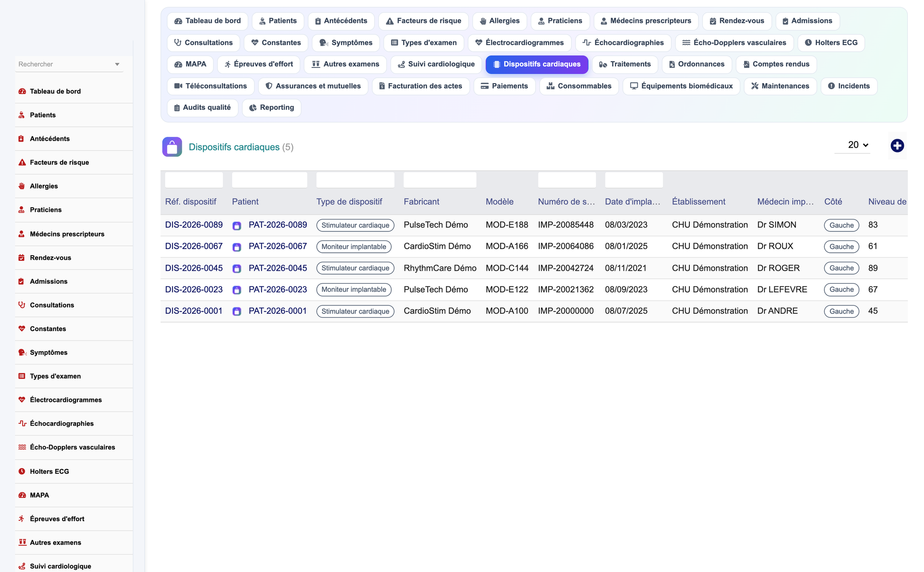Open device link DIS-2026-0045
This screenshot has width=924, height=572.
click(x=194, y=268)
